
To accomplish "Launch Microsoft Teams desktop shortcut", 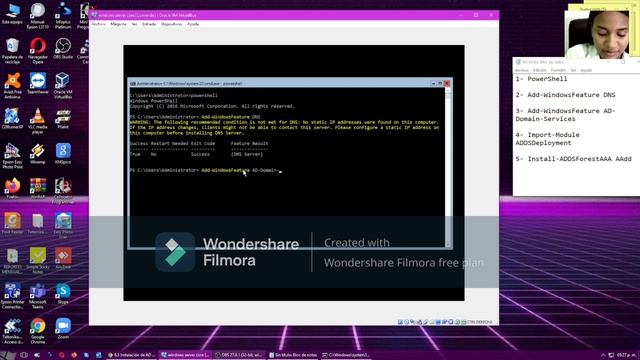I will 38,296.
